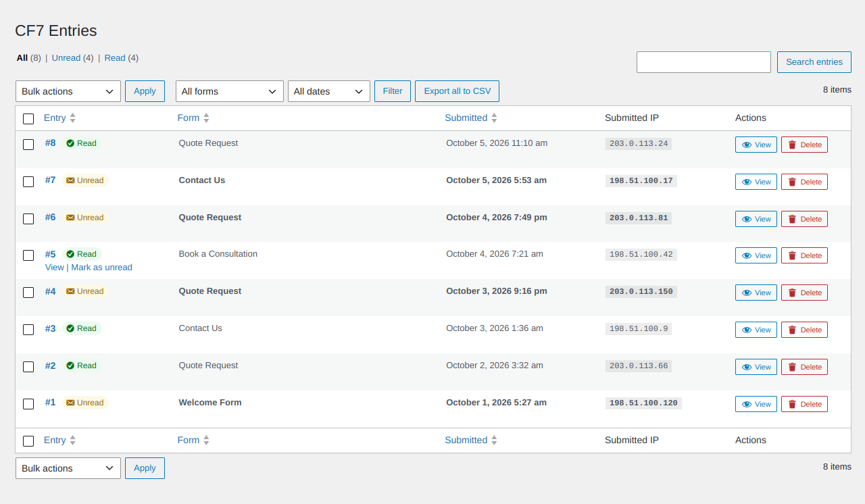Click the Read status badge on entry #8
The image size is (865, 504).
82,143
